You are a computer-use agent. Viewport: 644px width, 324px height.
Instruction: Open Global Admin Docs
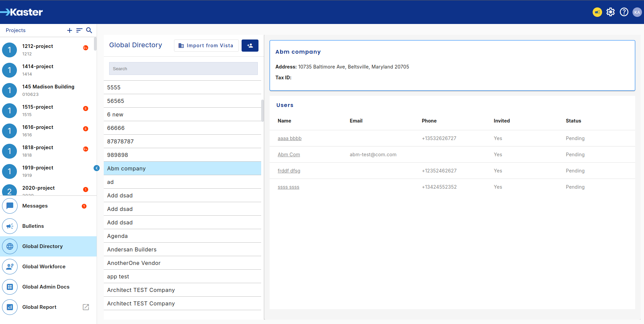coord(46,287)
